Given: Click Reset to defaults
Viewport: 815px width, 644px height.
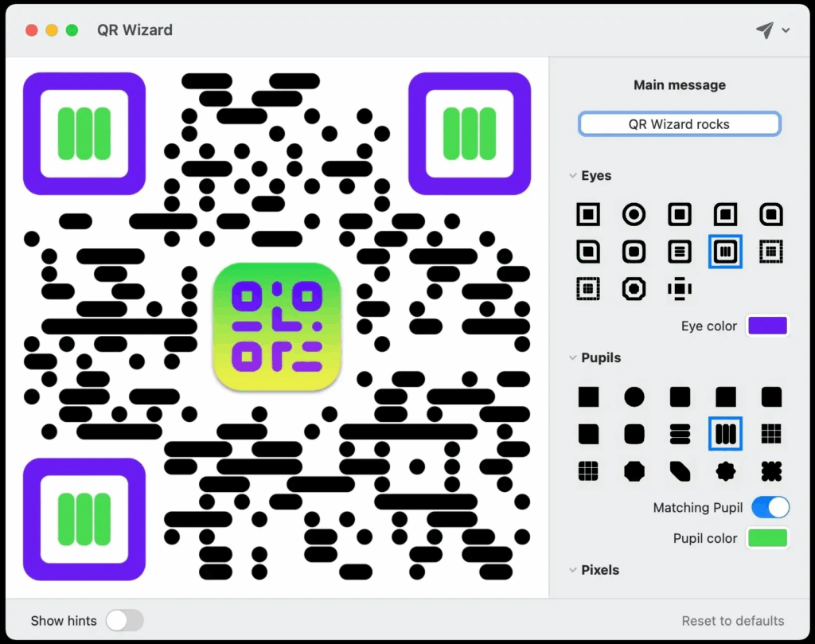Looking at the screenshot, I should (732, 620).
